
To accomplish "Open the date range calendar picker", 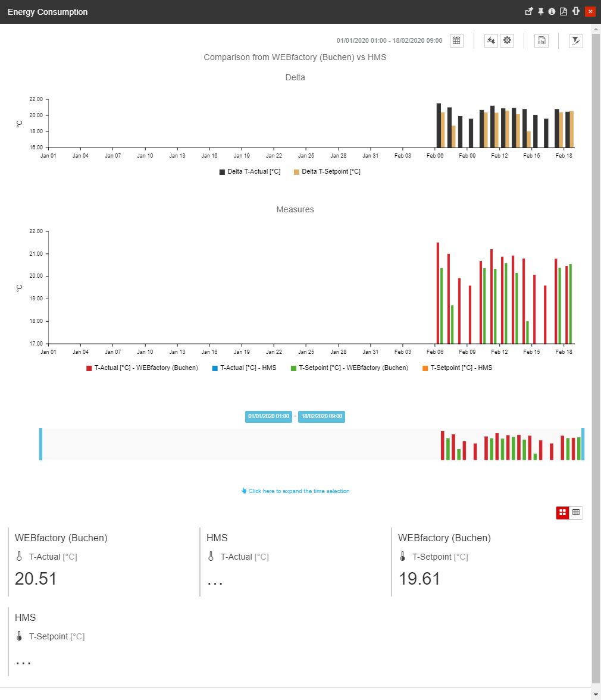I will coord(456,40).
